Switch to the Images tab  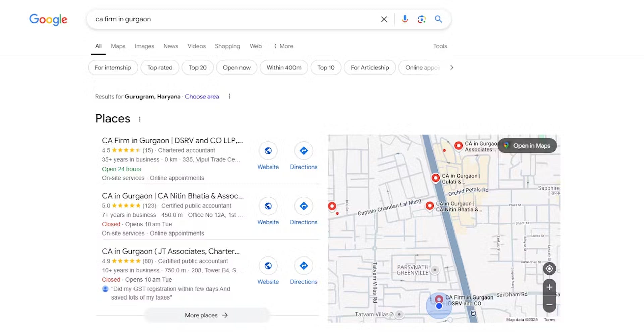tap(144, 46)
